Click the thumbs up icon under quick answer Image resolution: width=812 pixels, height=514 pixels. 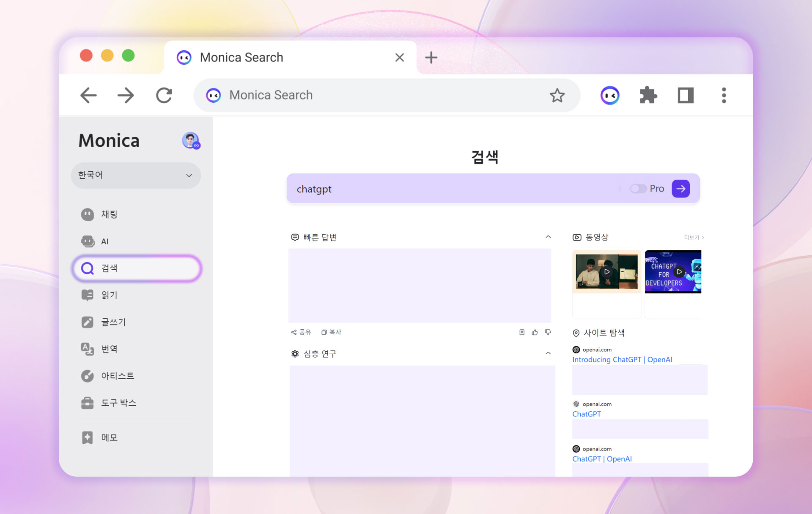[535, 333]
